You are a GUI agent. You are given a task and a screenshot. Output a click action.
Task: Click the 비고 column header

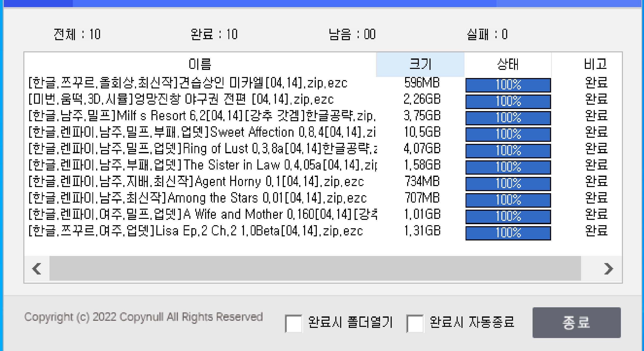click(595, 64)
